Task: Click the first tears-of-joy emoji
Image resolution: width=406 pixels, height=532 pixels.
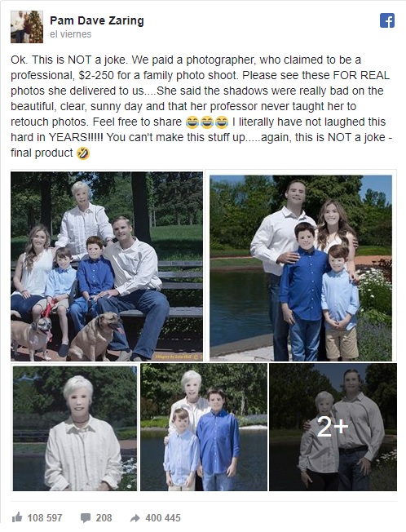Action: tap(192, 122)
